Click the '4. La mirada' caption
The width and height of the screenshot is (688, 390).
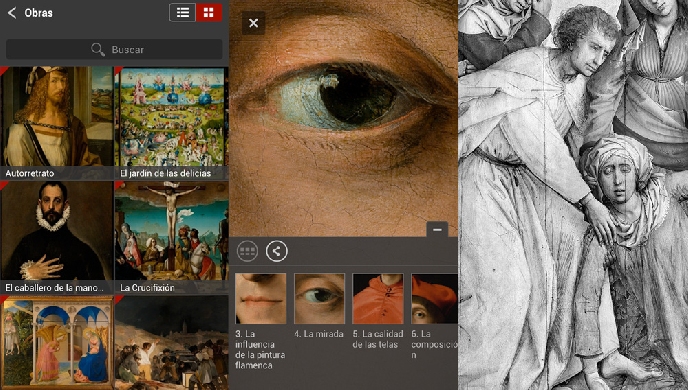click(319, 334)
